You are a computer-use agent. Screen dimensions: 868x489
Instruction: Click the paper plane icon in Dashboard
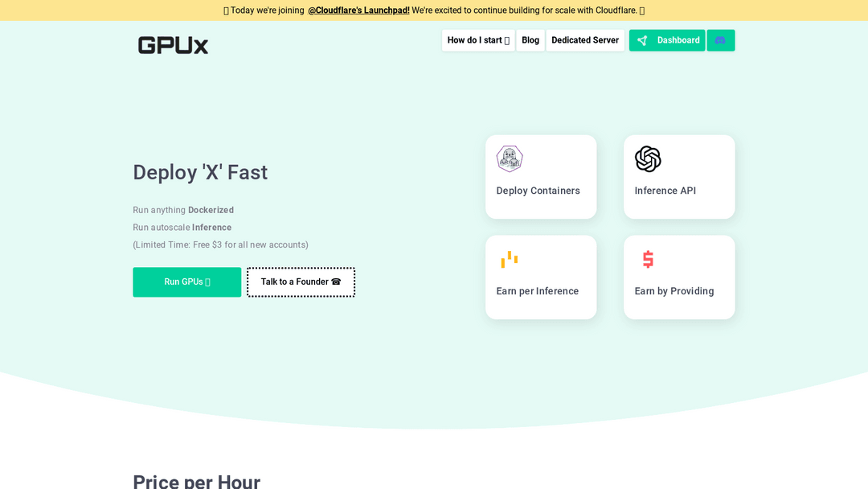(x=642, y=40)
